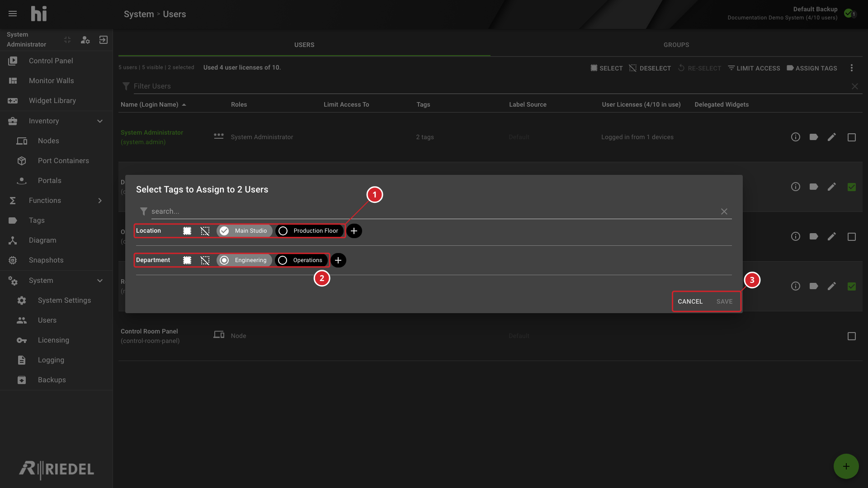Screen dimensions: 868x488
Task: Toggle the Main Studio tag
Action: 245,231
